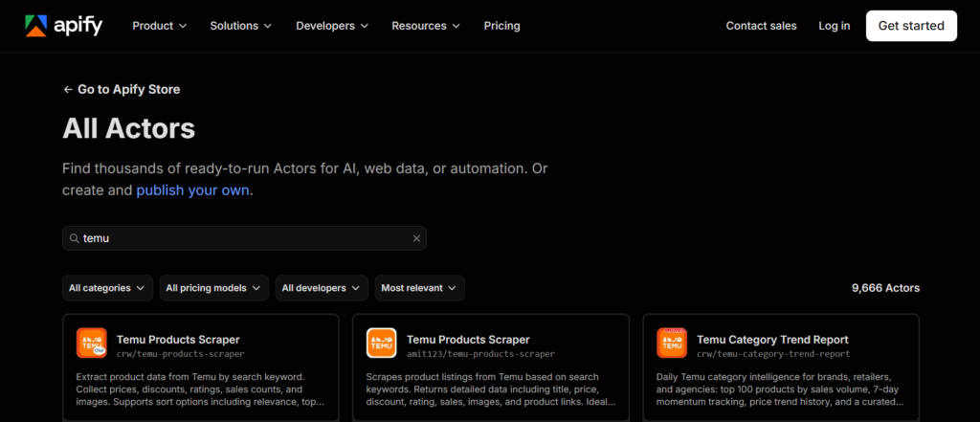Click crw/temu-category-trend-report slug text
The width and height of the screenshot is (980, 422).
click(x=773, y=354)
